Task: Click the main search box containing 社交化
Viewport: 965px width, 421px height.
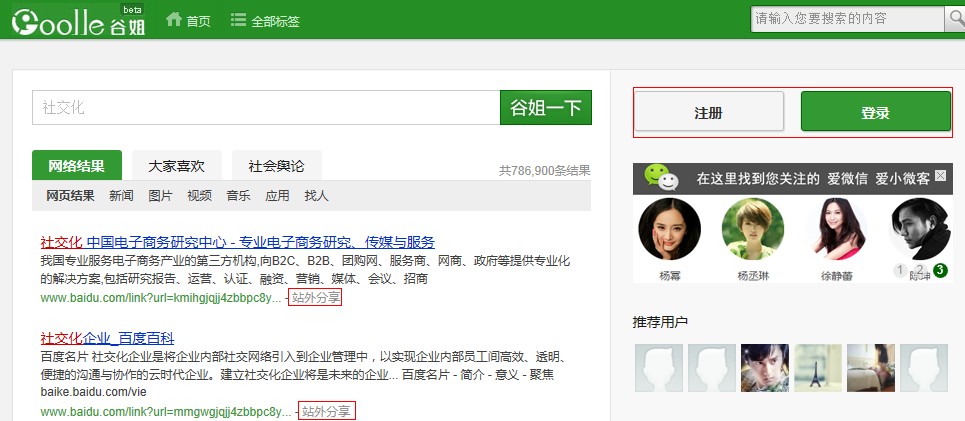Action: coord(265,108)
